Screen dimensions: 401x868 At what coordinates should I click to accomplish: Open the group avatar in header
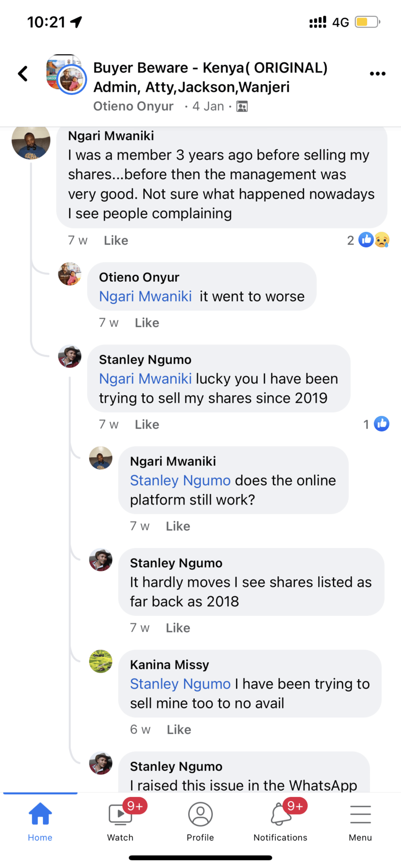[x=66, y=74]
